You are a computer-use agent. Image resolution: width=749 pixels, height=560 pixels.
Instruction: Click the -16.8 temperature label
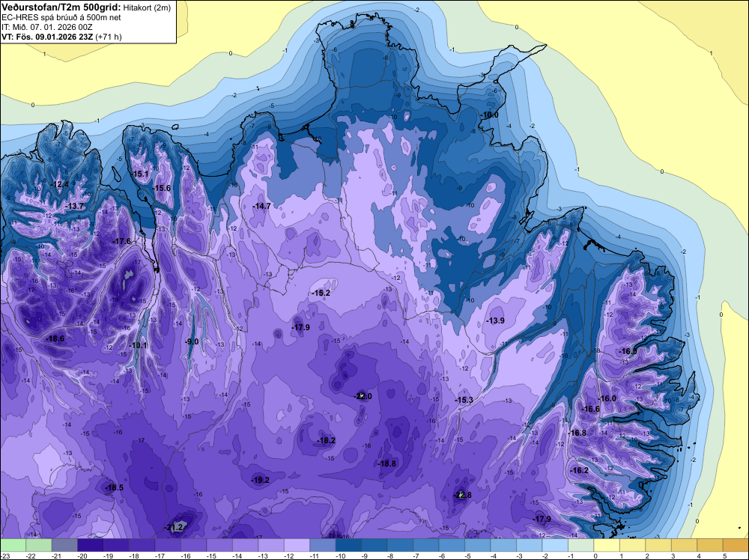tap(577, 433)
